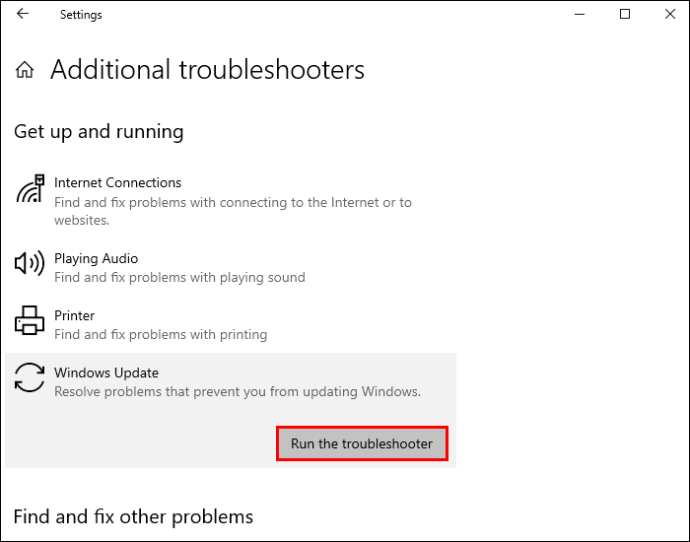Click the 'Find and fix other problems' heading

click(x=133, y=517)
